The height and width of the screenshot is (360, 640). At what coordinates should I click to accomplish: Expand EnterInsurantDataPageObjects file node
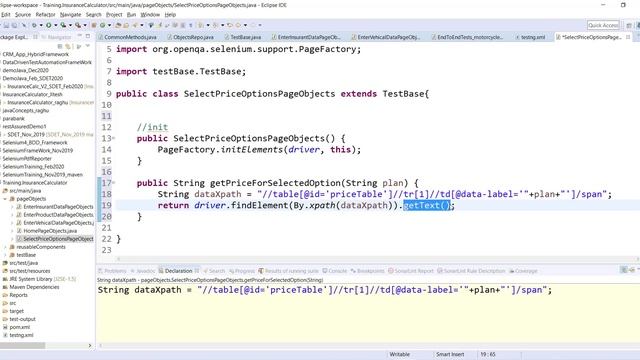point(12,207)
